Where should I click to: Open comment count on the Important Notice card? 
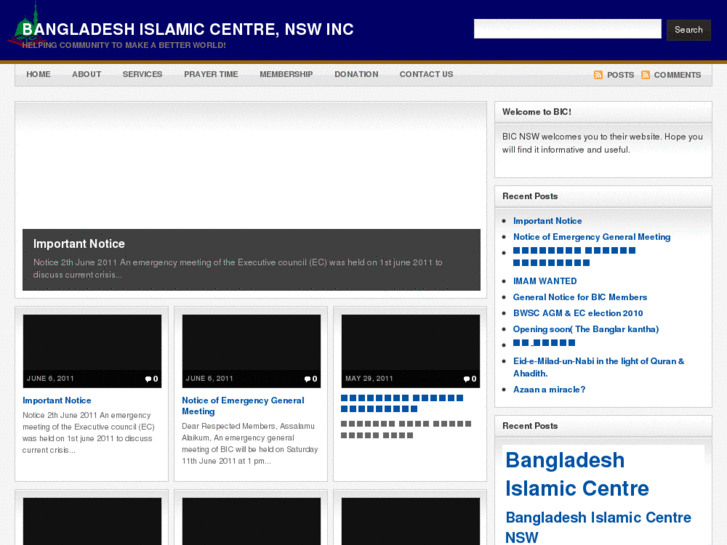point(152,379)
